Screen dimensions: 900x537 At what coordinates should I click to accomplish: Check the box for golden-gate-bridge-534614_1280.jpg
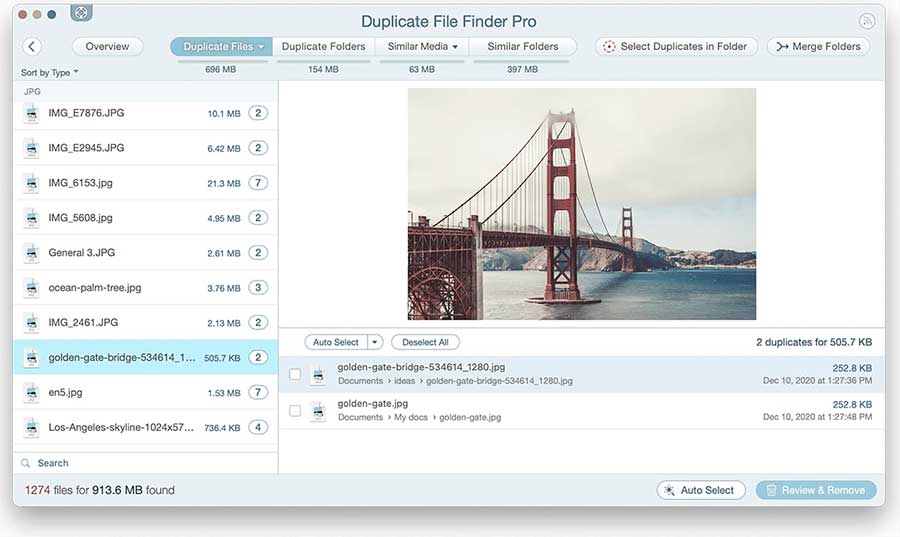(295, 374)
